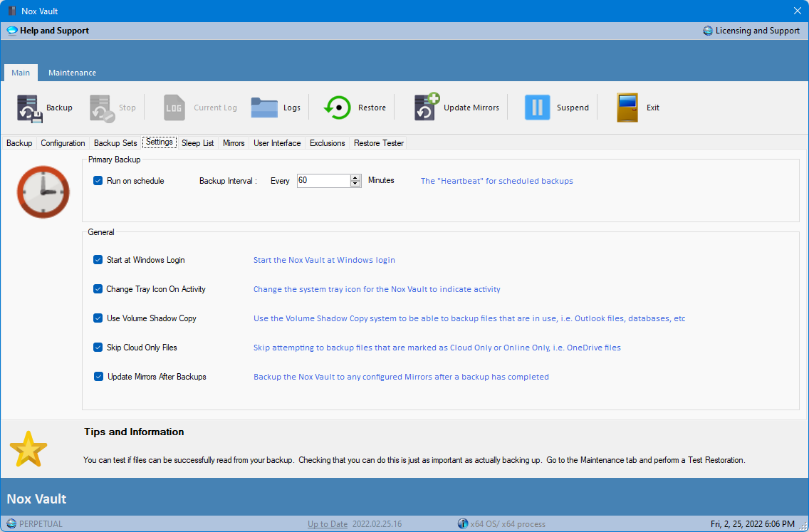Click the Update Mirrors toolbar label
Image resolution: width=809 pixels, height=532 pixels.
(x=471, y=108)
